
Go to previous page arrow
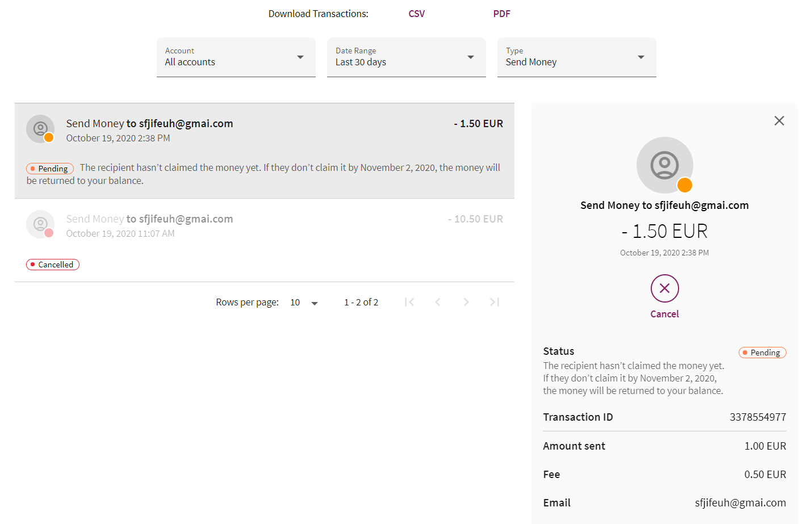(x=438, y=302)
